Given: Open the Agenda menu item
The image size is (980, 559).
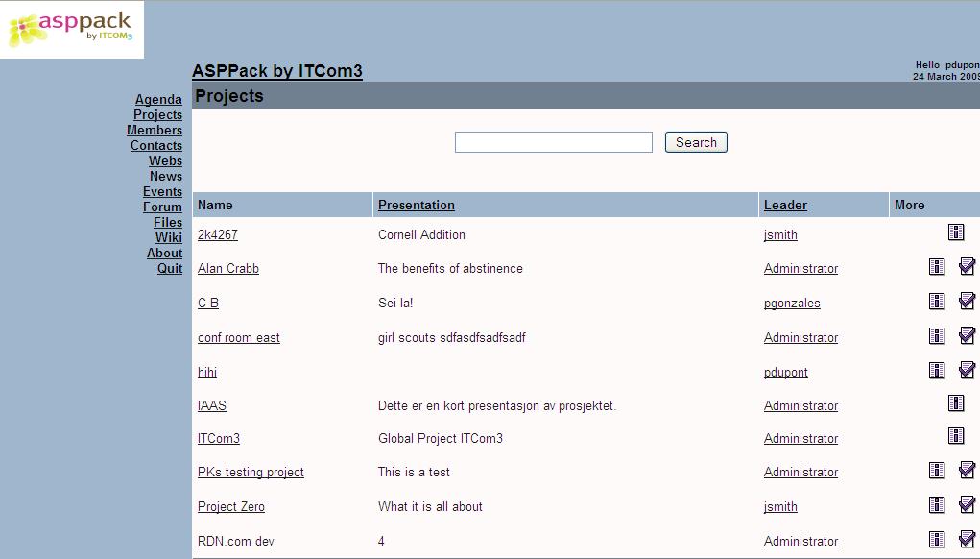Looking at the screenshot, I should [x=158, y=100].
